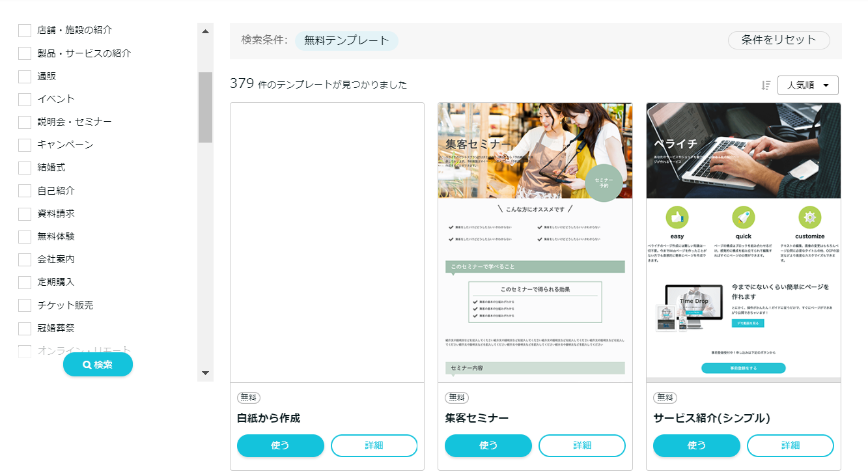Viewport: 868px width, 476px height.
Task: Enable the イベント filter checkbox
Action: click(x=25, y=99)
